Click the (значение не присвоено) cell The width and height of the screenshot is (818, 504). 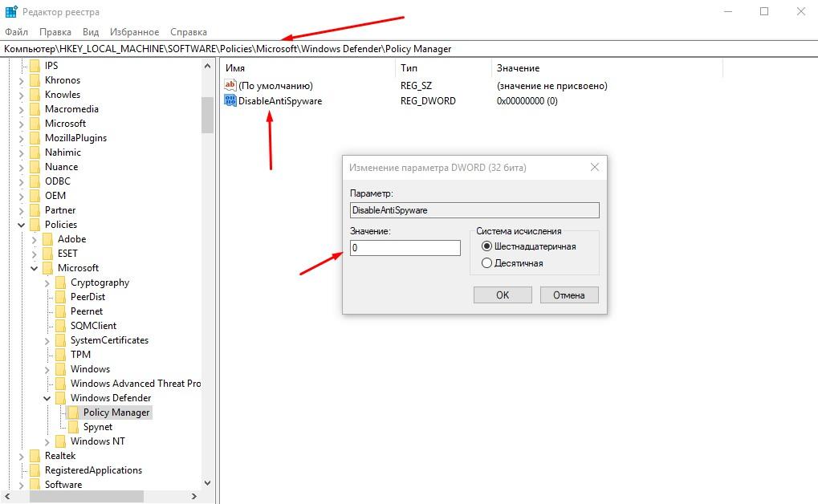click(552, 86)
